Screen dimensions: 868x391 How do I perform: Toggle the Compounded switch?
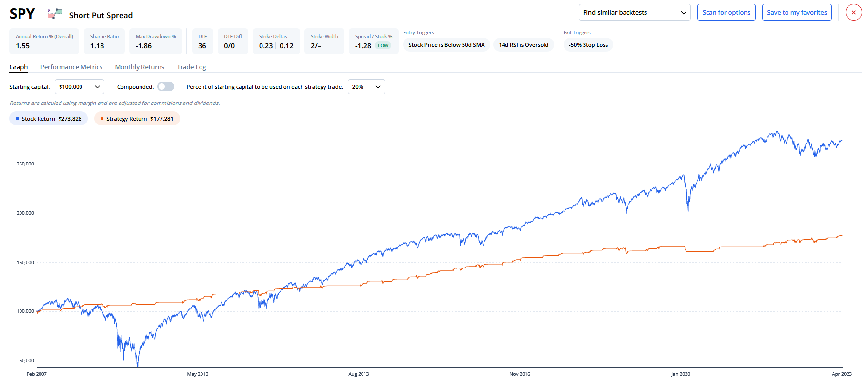[165, 87]
